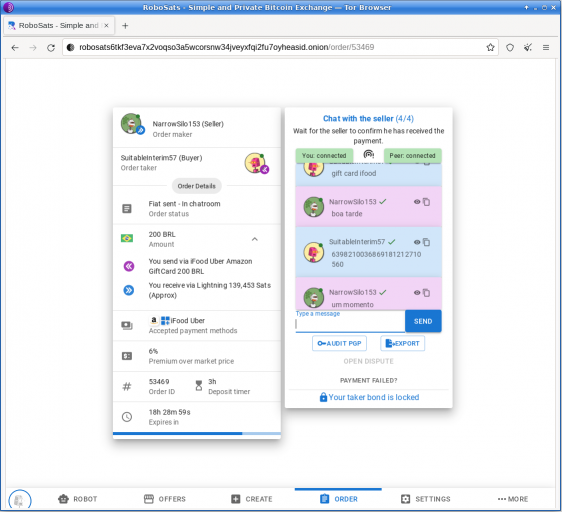The width and height of the screenshot is (562, 512).
Task: Open the Tor shield security level icon
Action: pos(510,47)
